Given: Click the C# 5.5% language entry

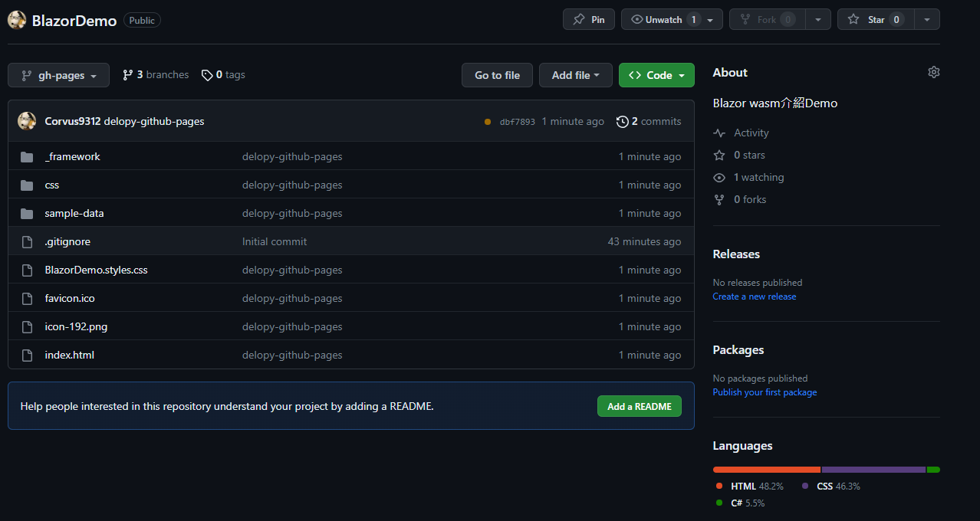Looking at the screenshot, I should point(740,503).
